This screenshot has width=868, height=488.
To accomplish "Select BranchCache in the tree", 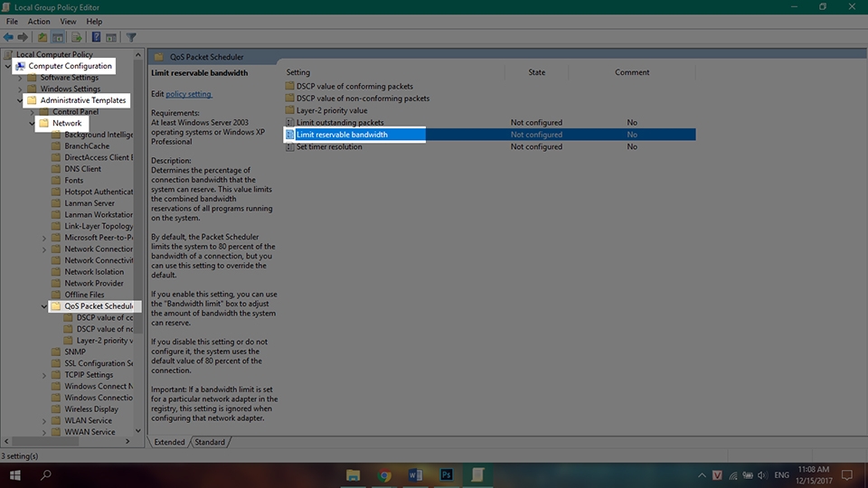I will [x=87, y=146].
